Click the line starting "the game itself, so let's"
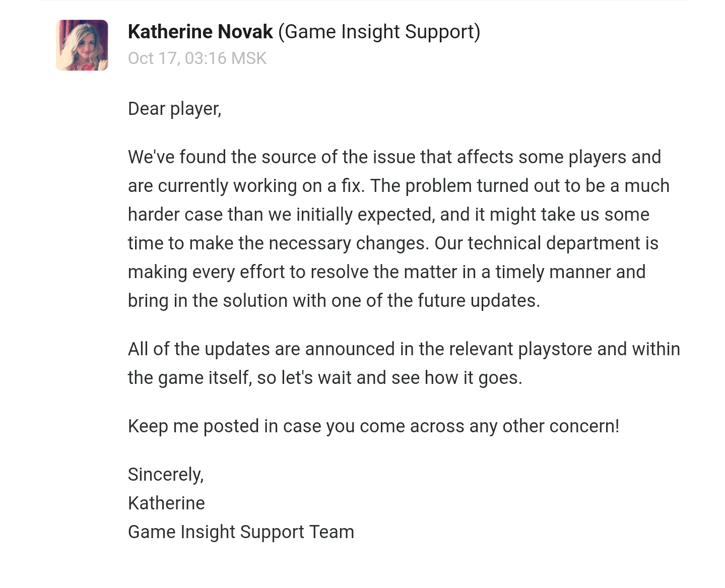 point(325,378)
